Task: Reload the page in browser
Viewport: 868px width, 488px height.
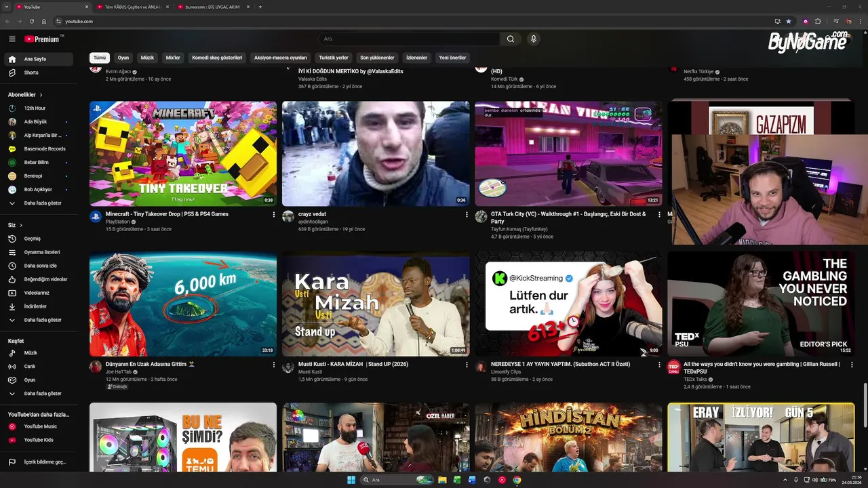Action: [x=32, y=21]
